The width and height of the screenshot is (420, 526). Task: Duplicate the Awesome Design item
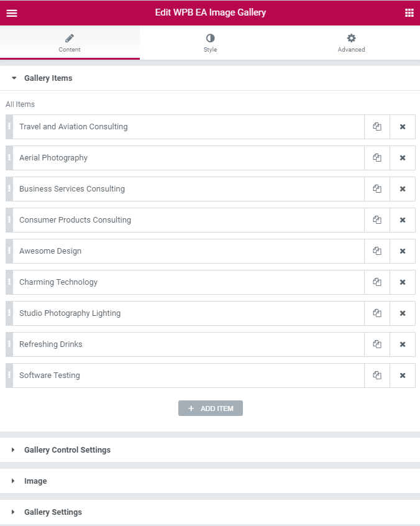pos(377,251)
